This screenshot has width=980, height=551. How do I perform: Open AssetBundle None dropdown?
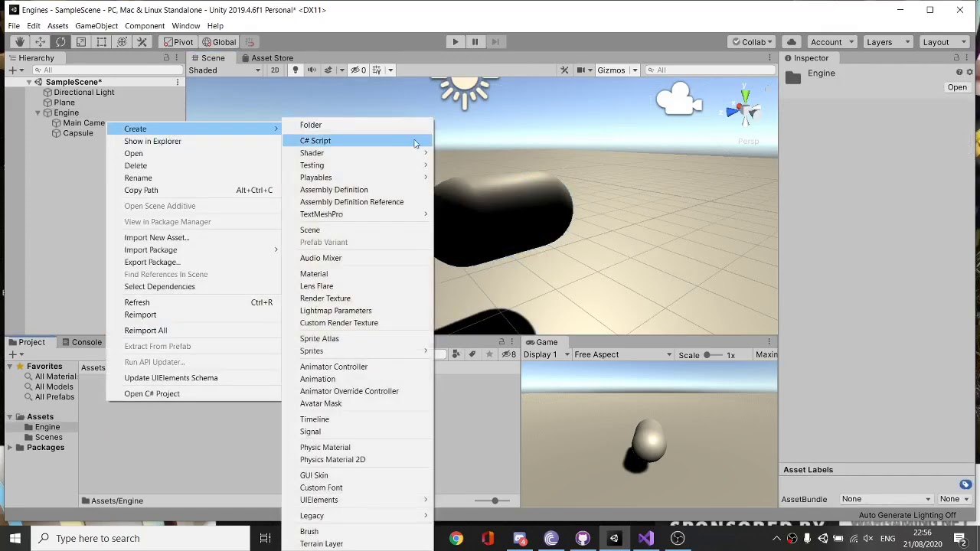[886, 499]
